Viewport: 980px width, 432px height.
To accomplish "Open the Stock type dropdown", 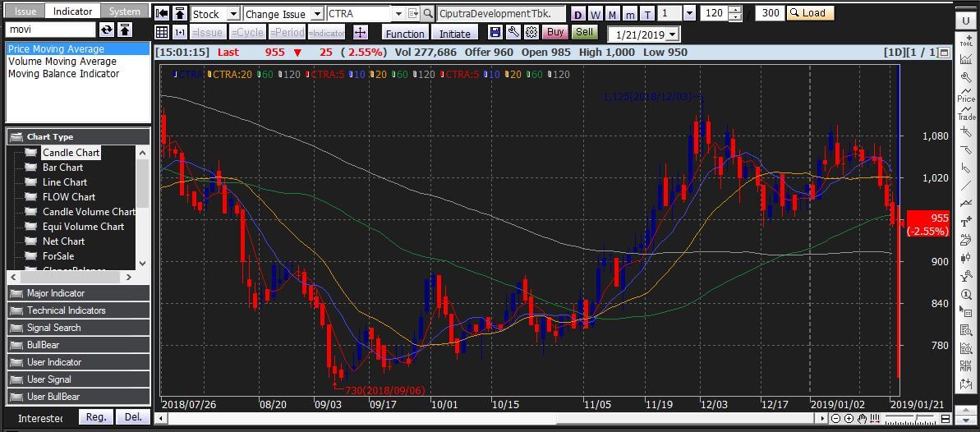I will pyautogui.click(x=233, y=14).
